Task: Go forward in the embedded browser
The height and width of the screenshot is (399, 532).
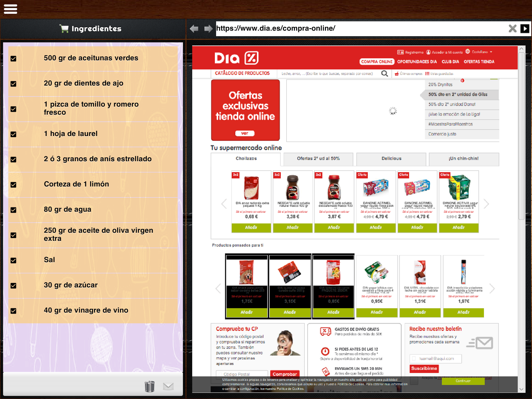Action: [208, 29]
